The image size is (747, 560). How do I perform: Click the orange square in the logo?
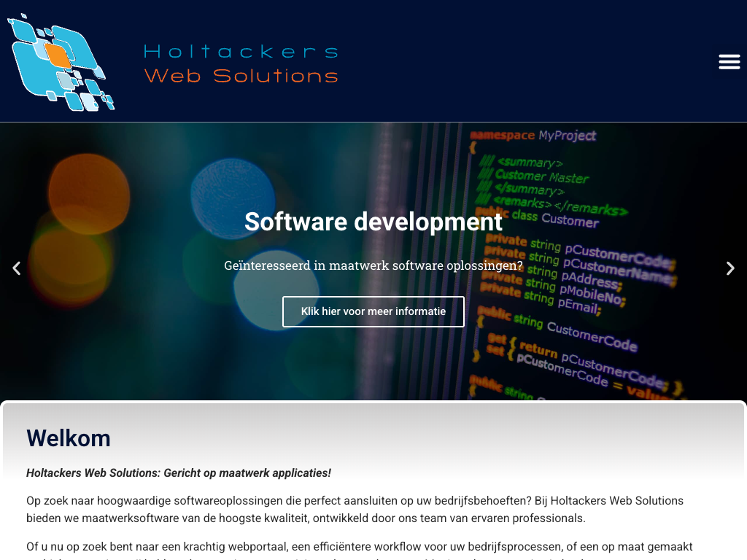coord(58,55)
